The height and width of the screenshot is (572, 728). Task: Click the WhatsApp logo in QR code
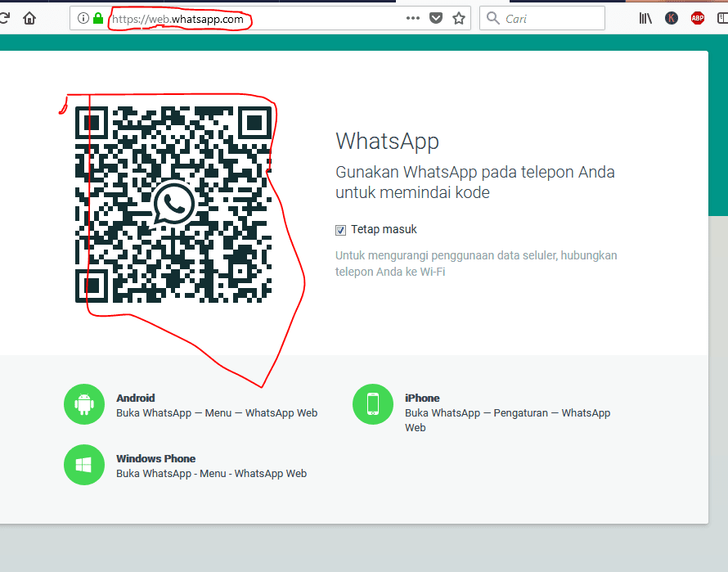click(173, 204)
